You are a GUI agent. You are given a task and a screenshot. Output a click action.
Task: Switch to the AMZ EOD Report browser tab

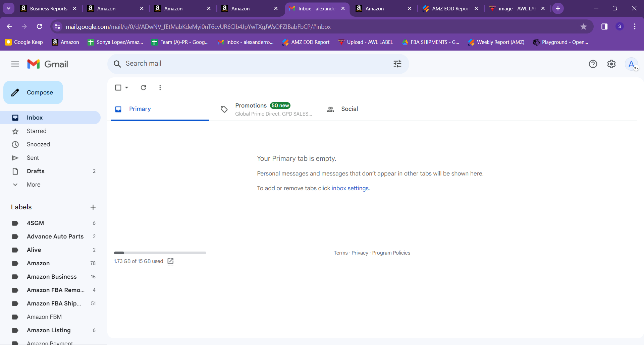pos(450,8)
